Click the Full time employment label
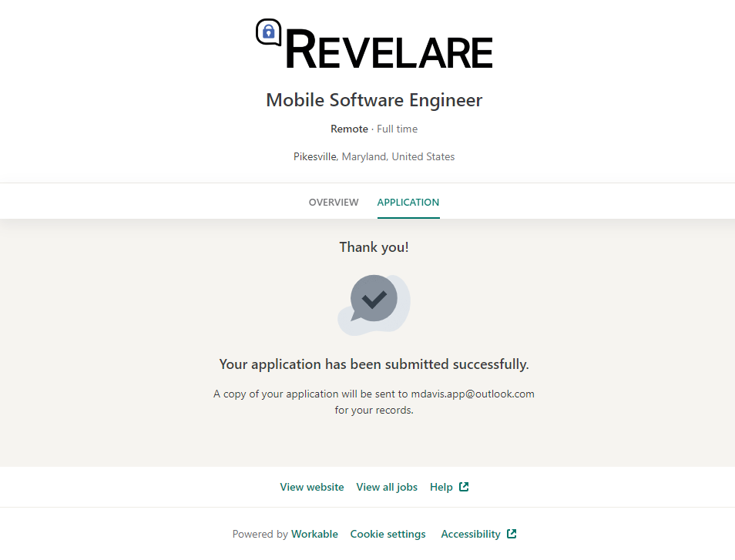The height and width of the screenshot is (560, 735). pyautogui.click(x=397, y=129)
